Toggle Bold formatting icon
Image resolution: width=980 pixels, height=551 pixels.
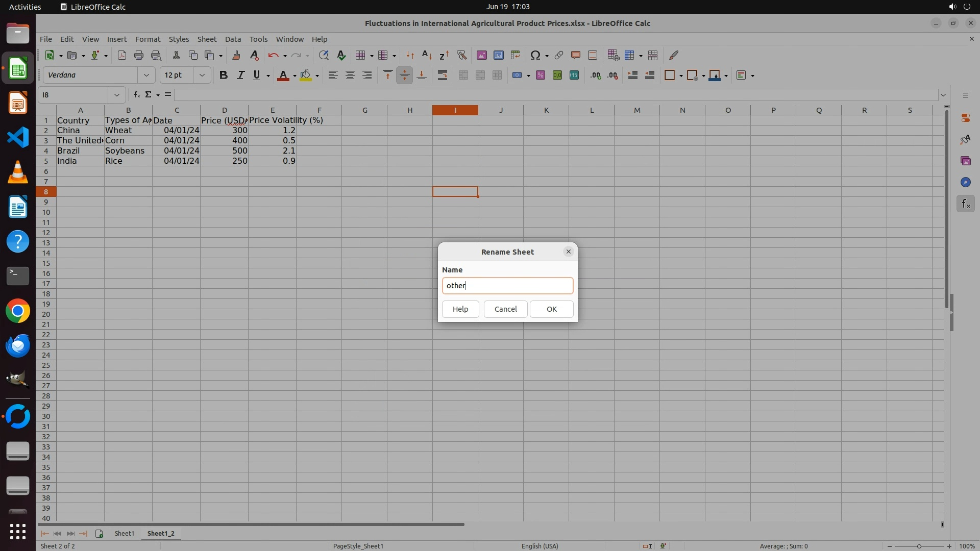coord(223,76)
